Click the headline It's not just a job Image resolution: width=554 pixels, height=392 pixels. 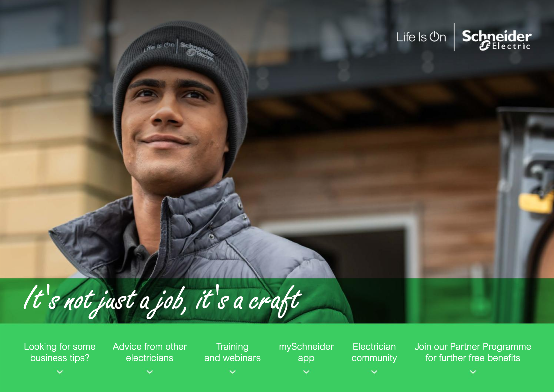point(163,301)
